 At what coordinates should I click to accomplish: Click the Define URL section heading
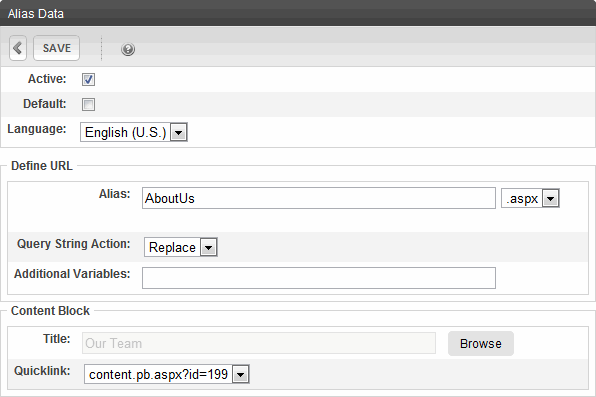tap(42, 166)
